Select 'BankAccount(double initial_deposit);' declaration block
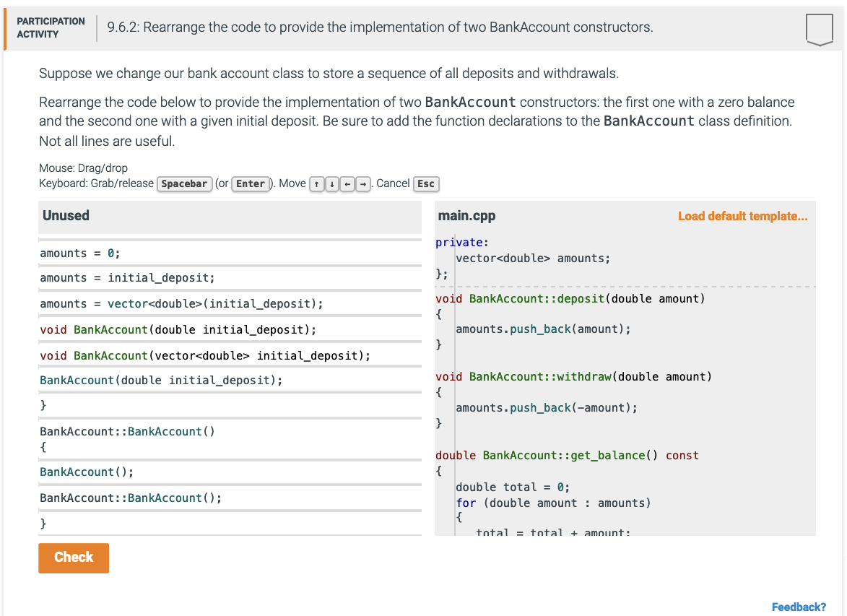The height and width of the screenshot is (616, 847). pyautogui.click(x=161, y=381)
